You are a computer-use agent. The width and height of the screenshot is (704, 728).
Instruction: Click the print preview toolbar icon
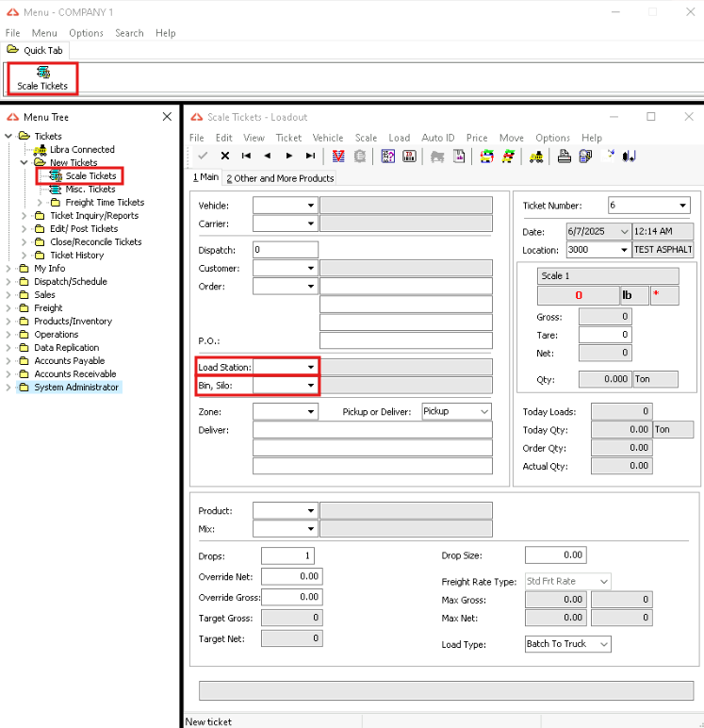click(x=585, y=156)
